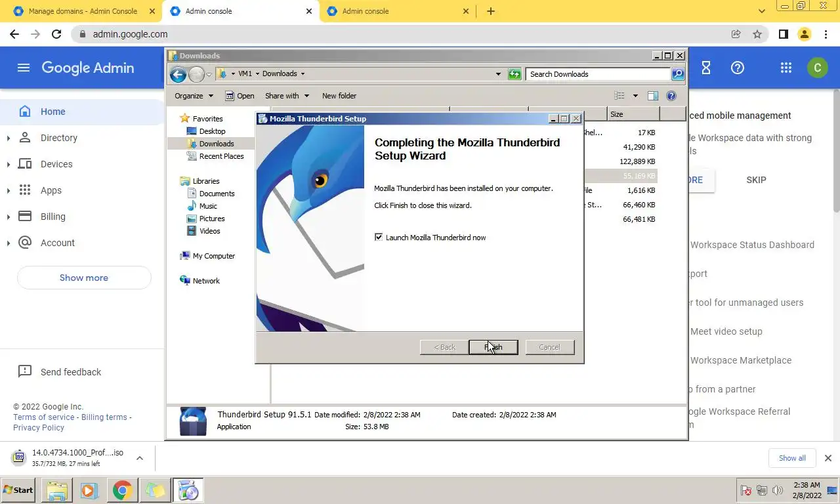Open Chrome from the taskbar
840x504 pixels.
(122, 490)
